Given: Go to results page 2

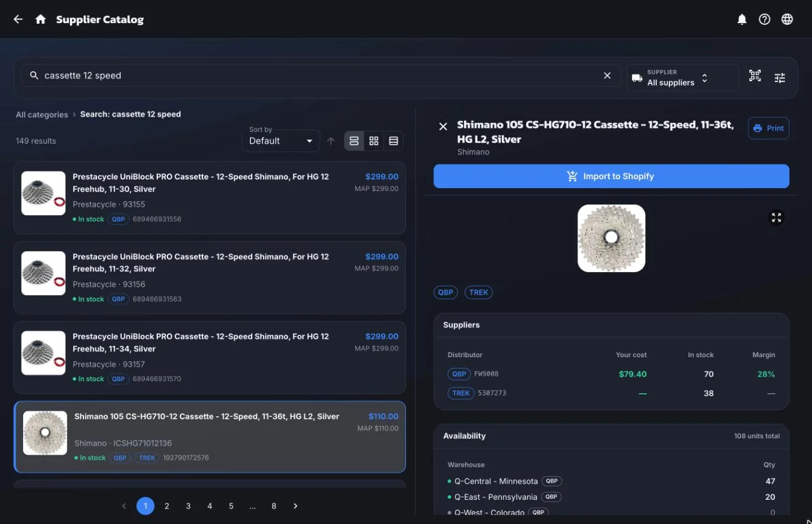Looking at the screenshot, I should point(167,506).
